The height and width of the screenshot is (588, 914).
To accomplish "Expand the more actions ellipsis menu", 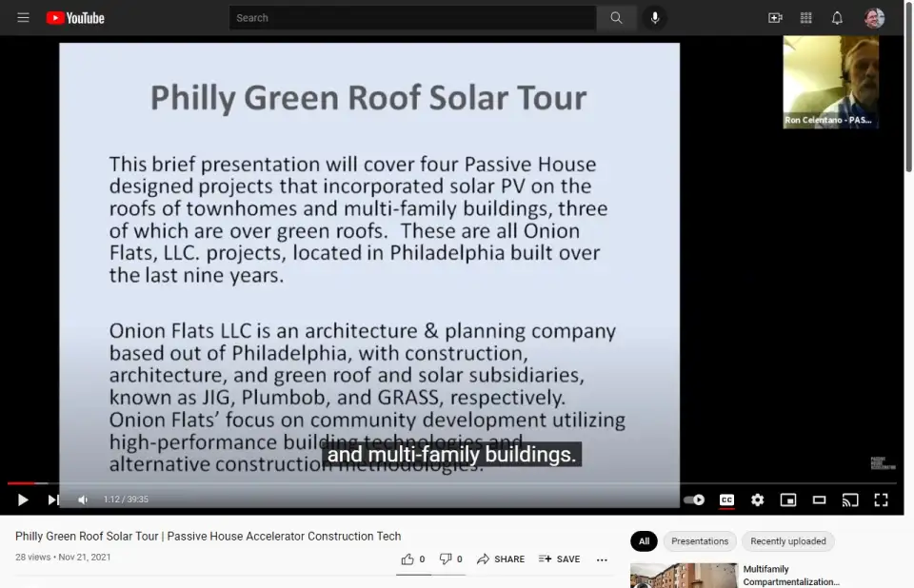I will (601, 559).
